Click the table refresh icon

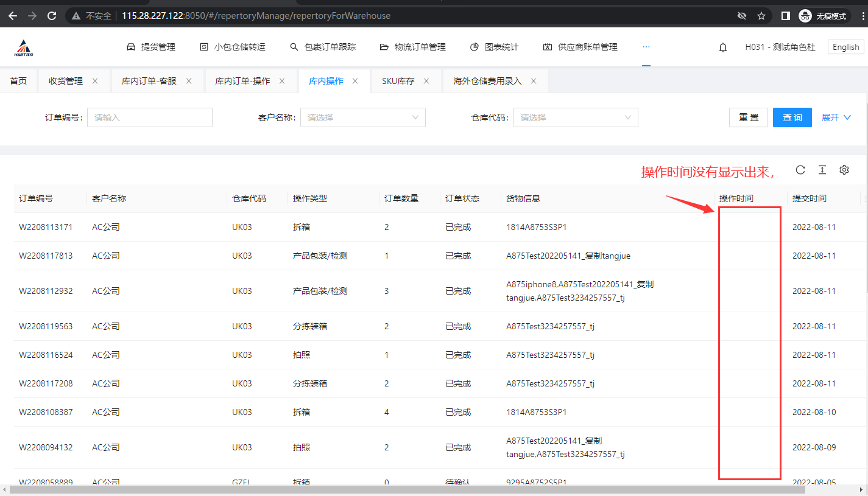800,170
